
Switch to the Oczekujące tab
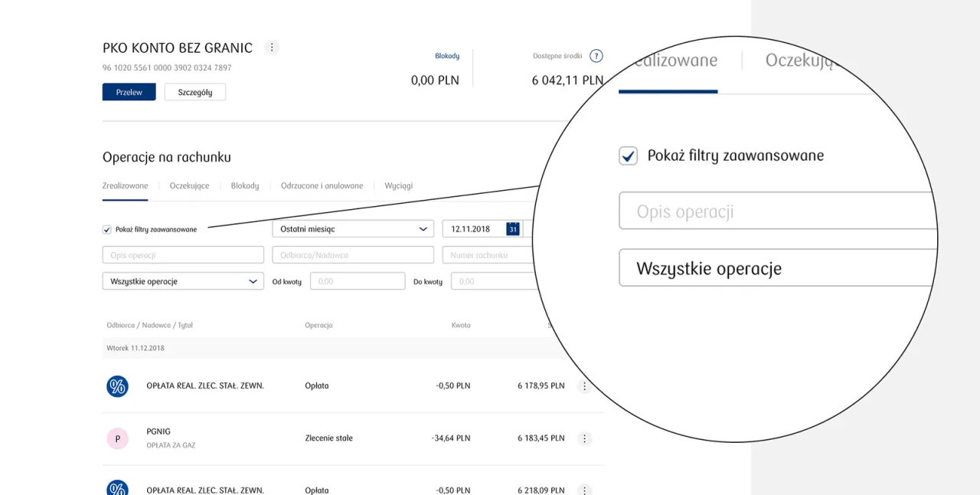189,186
